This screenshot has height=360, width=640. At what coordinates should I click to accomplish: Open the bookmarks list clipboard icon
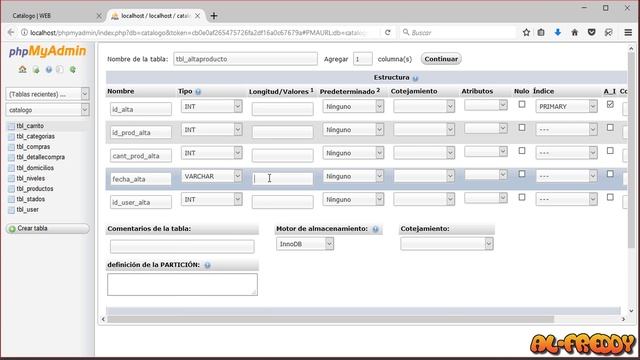coord(541,32)
